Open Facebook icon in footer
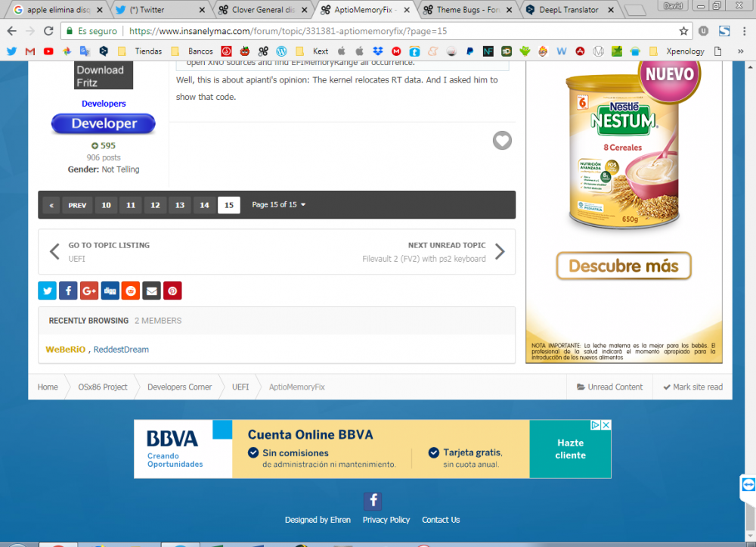The height and width of the screenshot is (547, 756). 373,501
